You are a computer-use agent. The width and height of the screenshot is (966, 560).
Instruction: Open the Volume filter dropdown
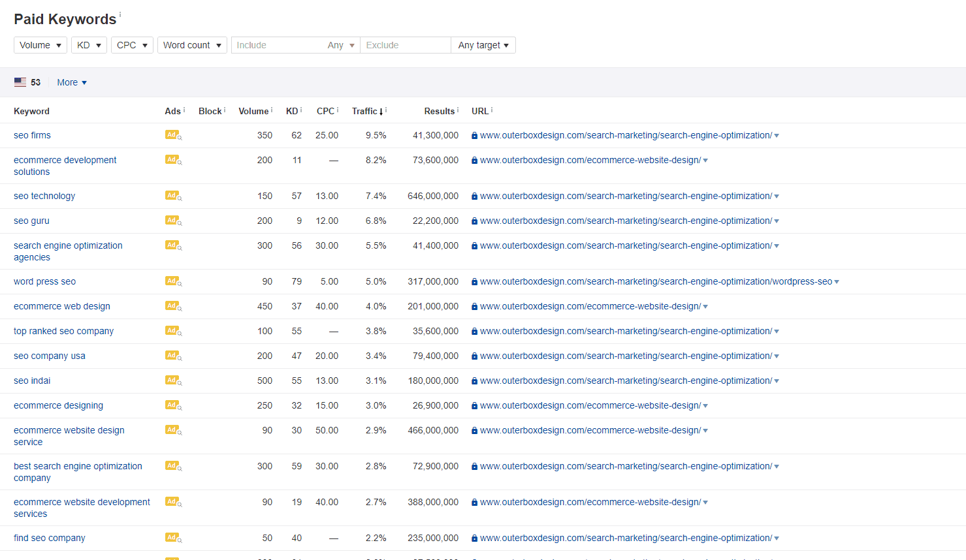(40, 45)
